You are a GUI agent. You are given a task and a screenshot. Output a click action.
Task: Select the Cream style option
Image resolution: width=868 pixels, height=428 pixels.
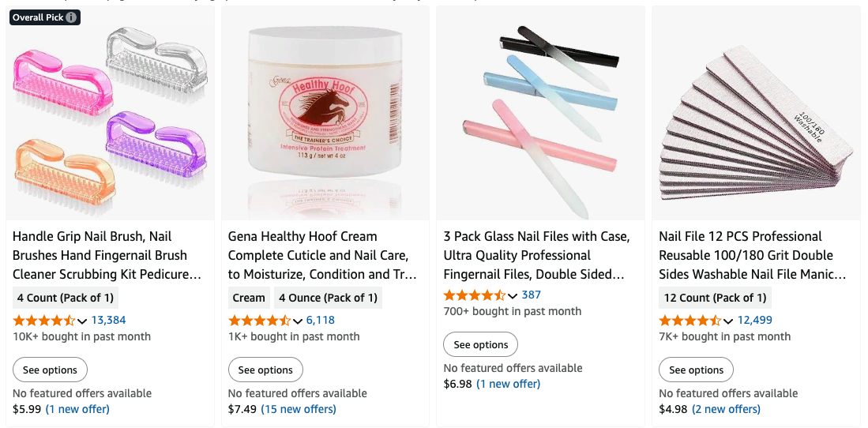click(249, 298)
